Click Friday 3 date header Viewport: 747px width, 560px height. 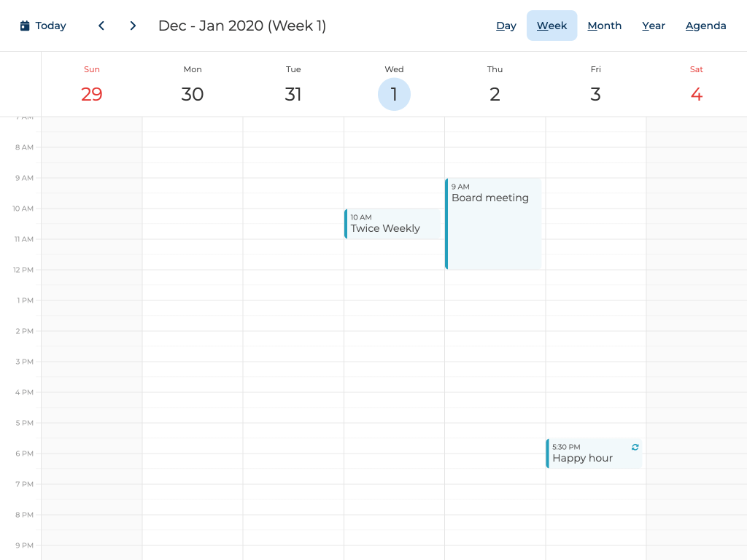[x=595, y=94]
